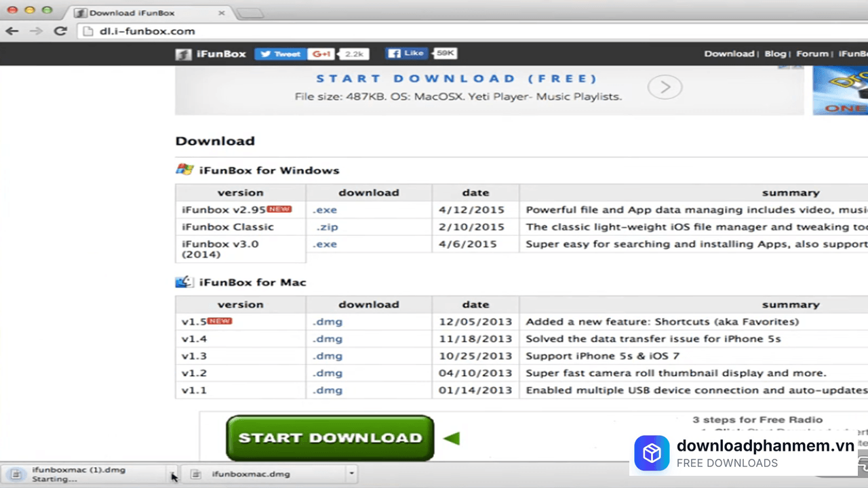The image size is (868, 488).
Task: Click the Google +1 button
Action: [x=320, y=54]
